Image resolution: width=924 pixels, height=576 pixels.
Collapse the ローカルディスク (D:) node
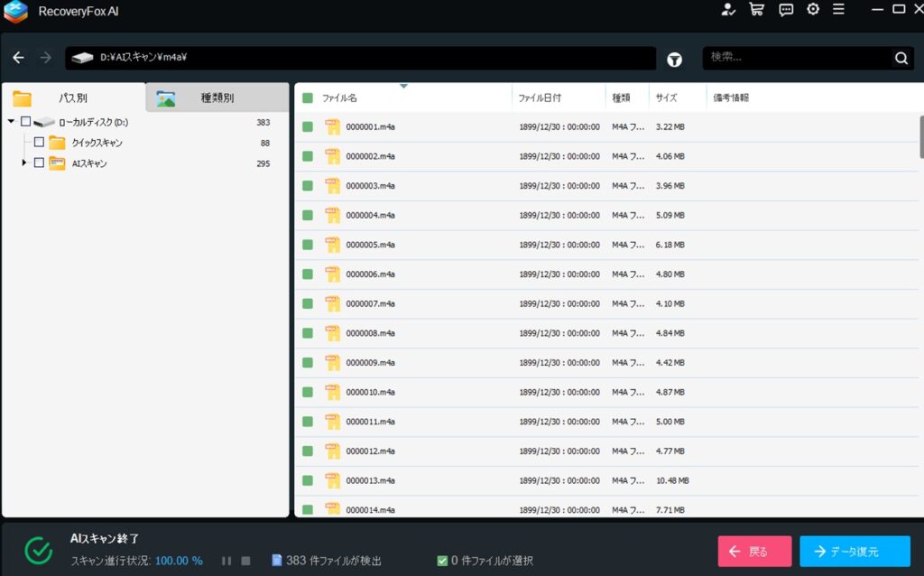(11, 122)
